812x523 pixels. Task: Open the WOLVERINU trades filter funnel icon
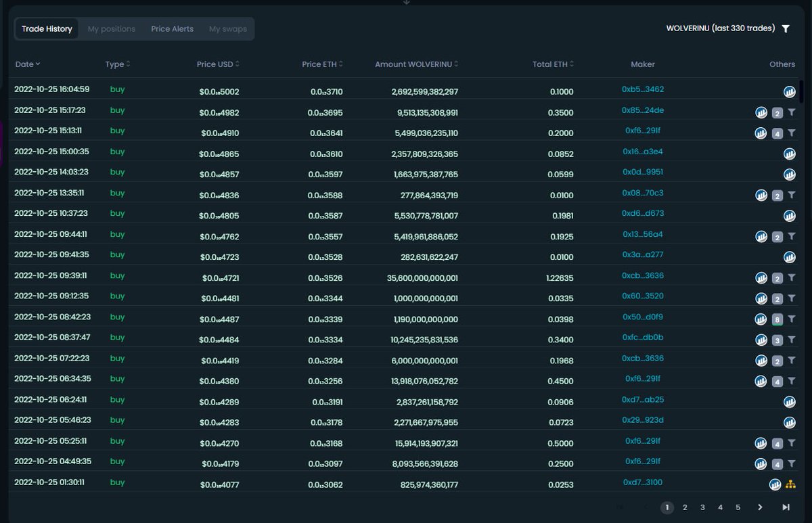786,29
